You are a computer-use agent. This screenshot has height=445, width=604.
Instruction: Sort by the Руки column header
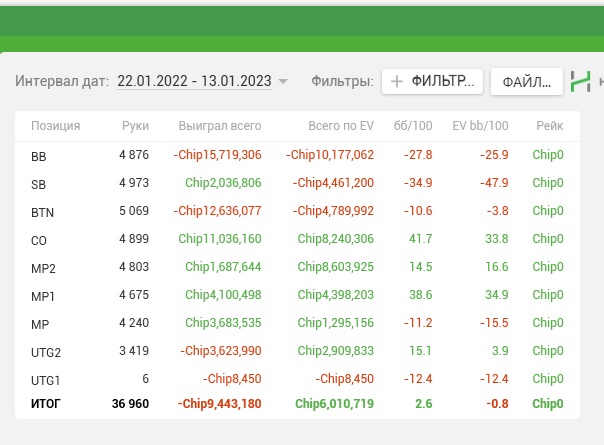135,126
